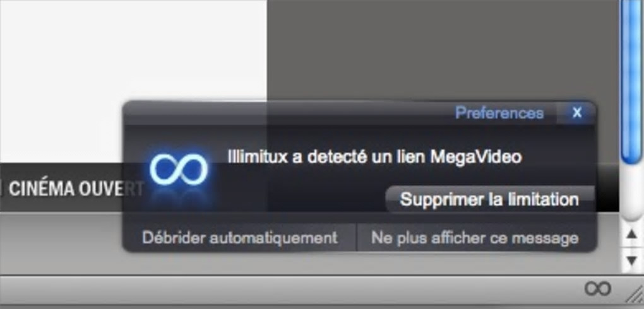Open the Illimitux infinity icon in status bar
The height and width of the screenshot is (309, 644).
click(597, 289)
